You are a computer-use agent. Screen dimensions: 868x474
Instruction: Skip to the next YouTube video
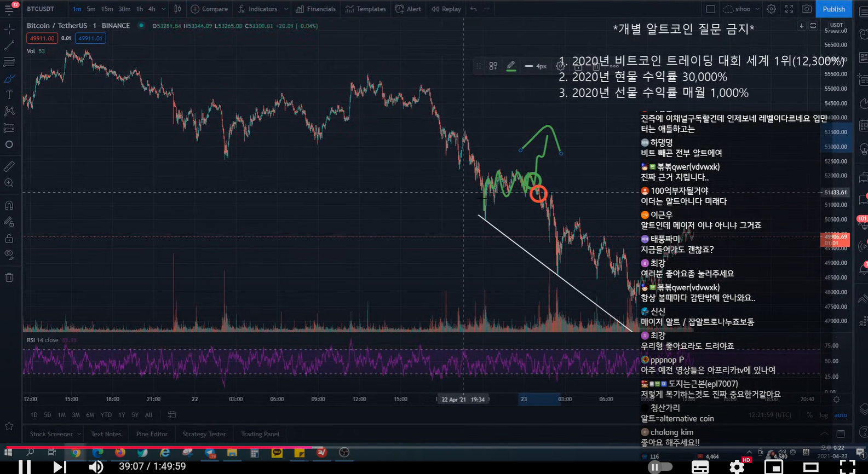pyautogui.click(x=60, y=466)
